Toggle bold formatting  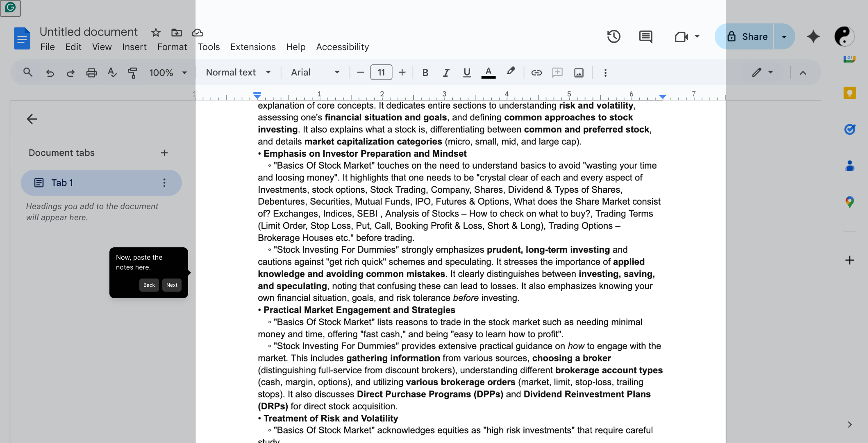425,73
